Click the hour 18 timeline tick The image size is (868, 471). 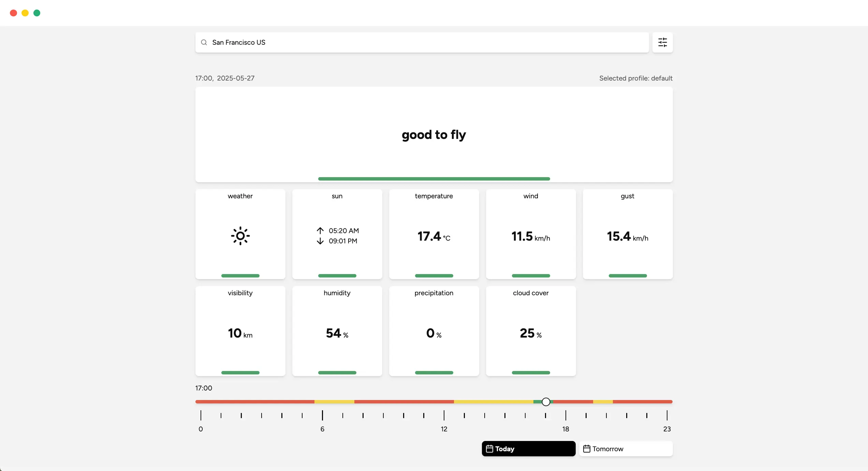[565, 415]
